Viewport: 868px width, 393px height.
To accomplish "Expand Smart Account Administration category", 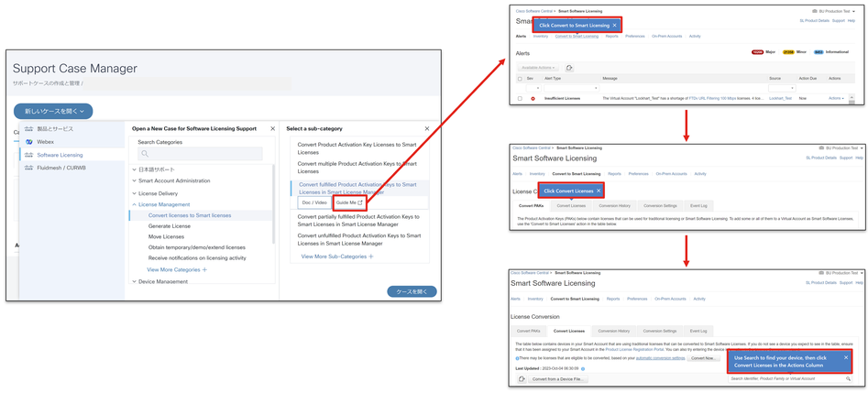I will pyautogui.click(x=171, y=180).
